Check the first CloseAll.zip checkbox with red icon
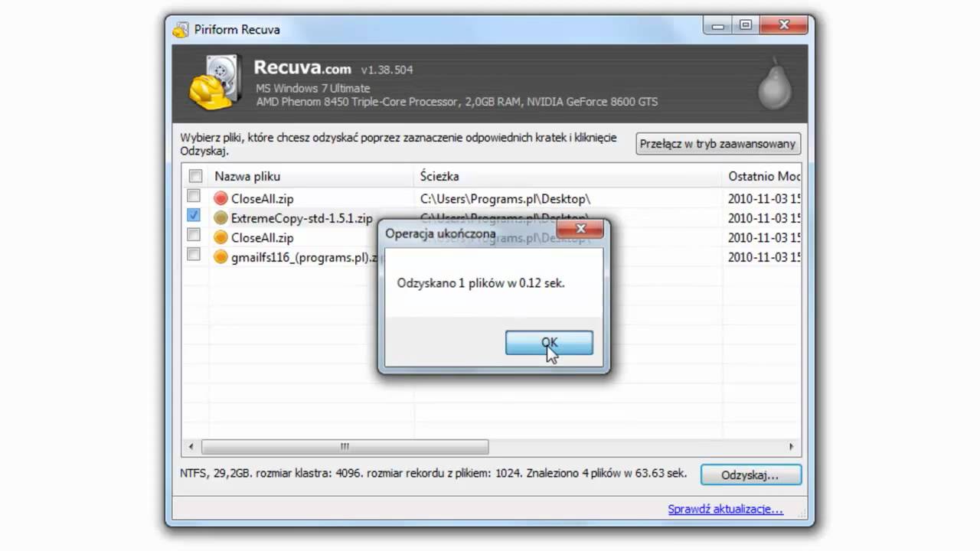Viewport: 980px width, 551px height. (x=194, y=196)
